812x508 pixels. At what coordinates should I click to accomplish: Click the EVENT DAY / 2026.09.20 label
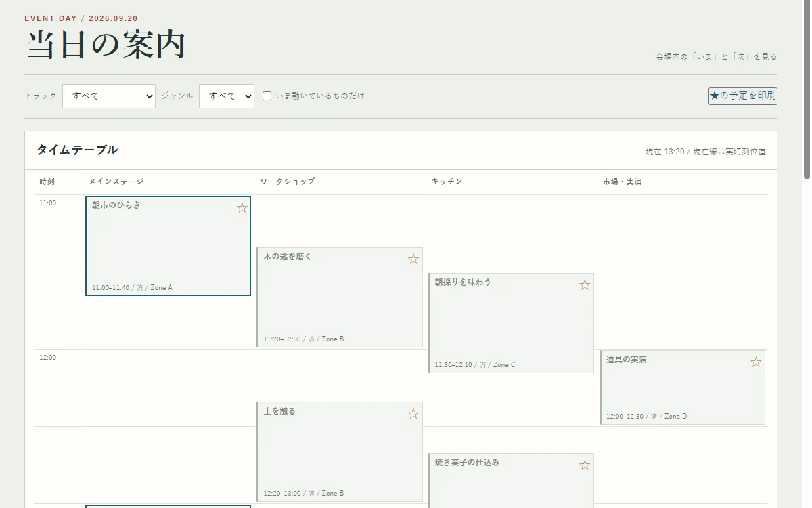(81, 18)
